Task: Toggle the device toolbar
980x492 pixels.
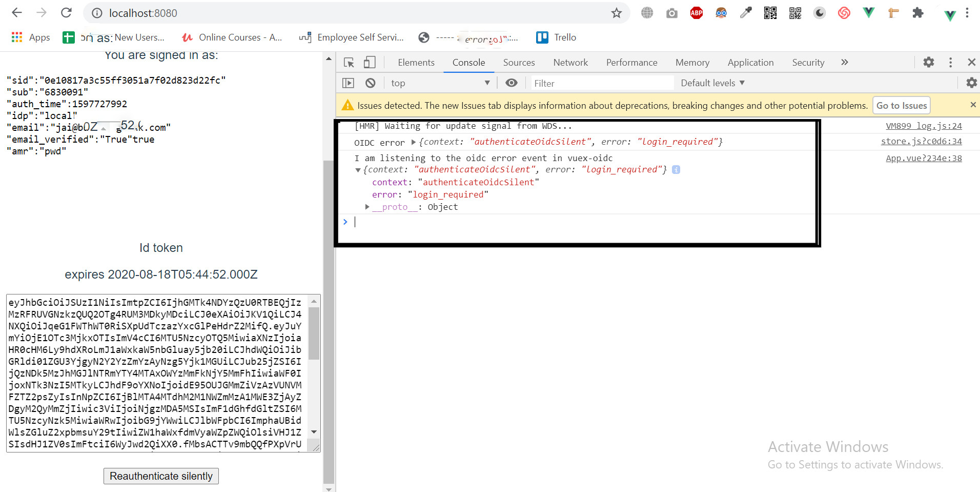Action: (x=370, y=63)
